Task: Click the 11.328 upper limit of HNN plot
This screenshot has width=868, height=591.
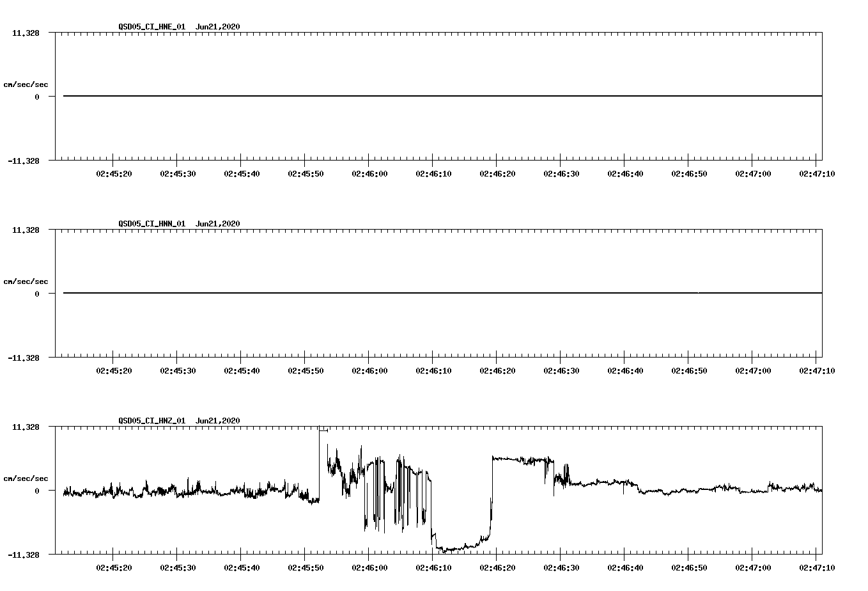Action: coord(26,230)
